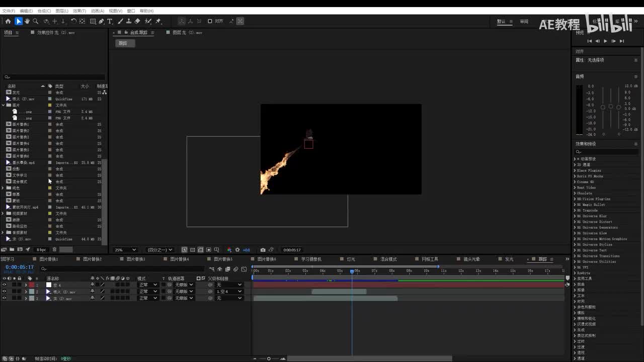
Task: Expand layer 3 龙 (2).mov properties
Action: pyautogui.click(x=26, y=298)
